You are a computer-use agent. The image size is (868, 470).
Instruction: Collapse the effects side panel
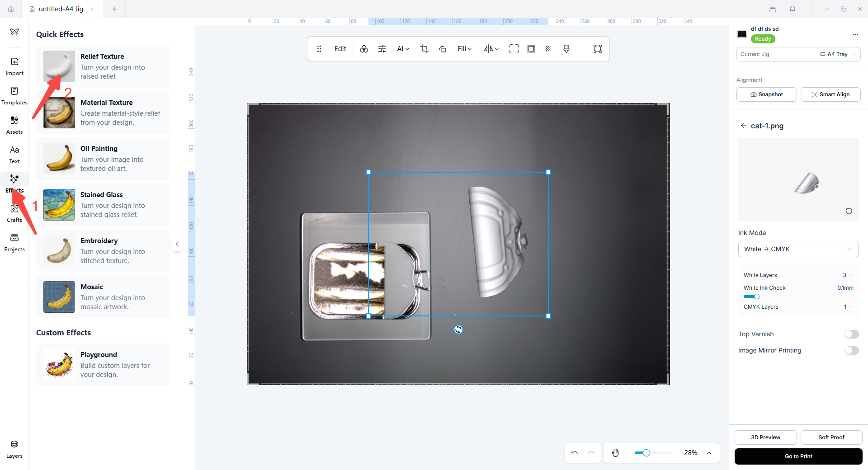pyautogui.click(x=177, y=244)
